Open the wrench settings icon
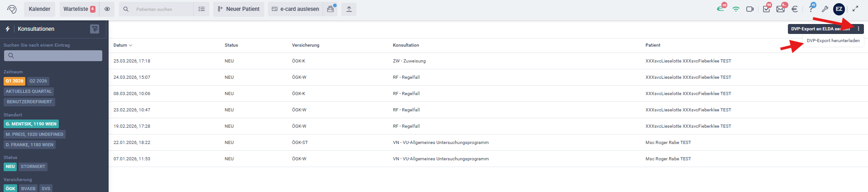The image size is (868, 192). (825, 9)
